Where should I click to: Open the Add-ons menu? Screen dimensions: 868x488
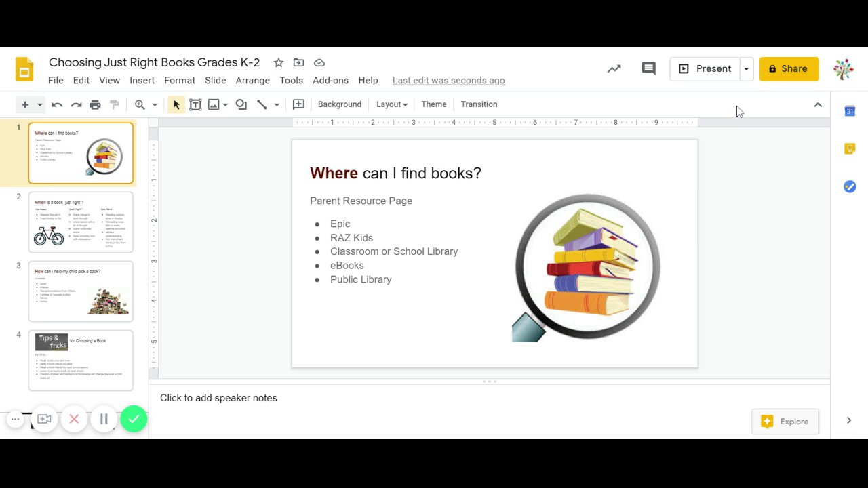tap(330, 80)
